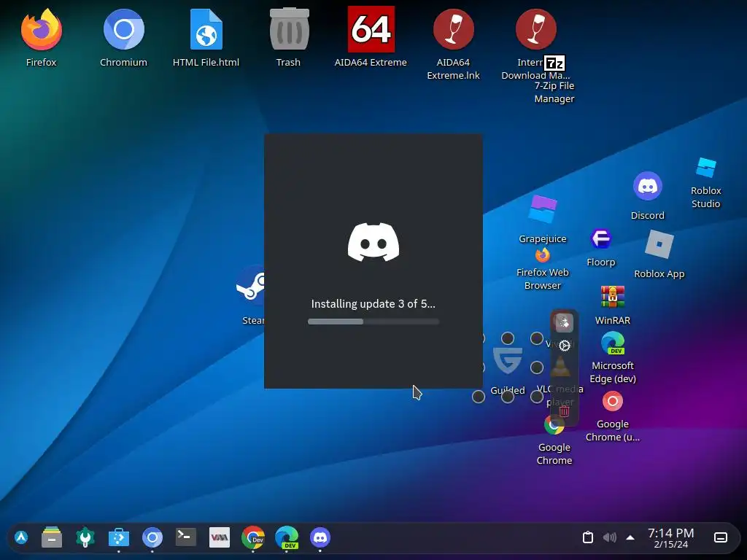
Task: Open Roblox Studio desktop shortcut
Action: [705, 168]
